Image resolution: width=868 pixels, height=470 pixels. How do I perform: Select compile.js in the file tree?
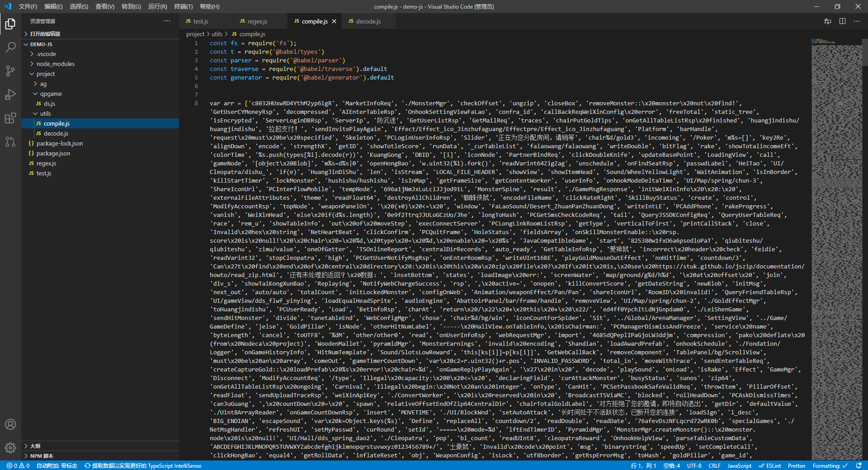[x=100, y=123]
